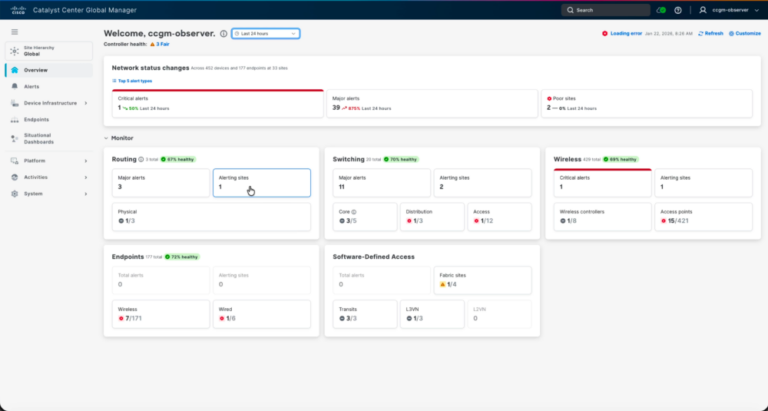The width and height of the screenshot is (768, 411).
Task: Expand Device Infrastructure submenu
Action: coord(86,103)
